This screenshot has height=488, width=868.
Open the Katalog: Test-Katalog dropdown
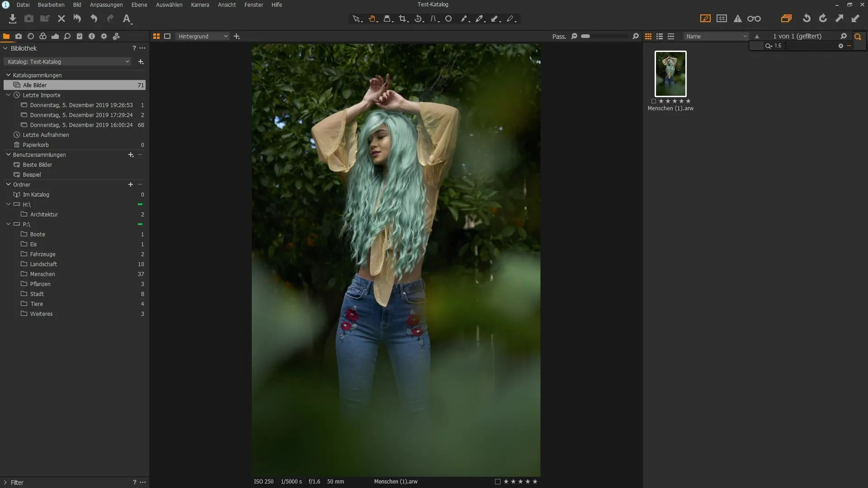tap(68, 61)
